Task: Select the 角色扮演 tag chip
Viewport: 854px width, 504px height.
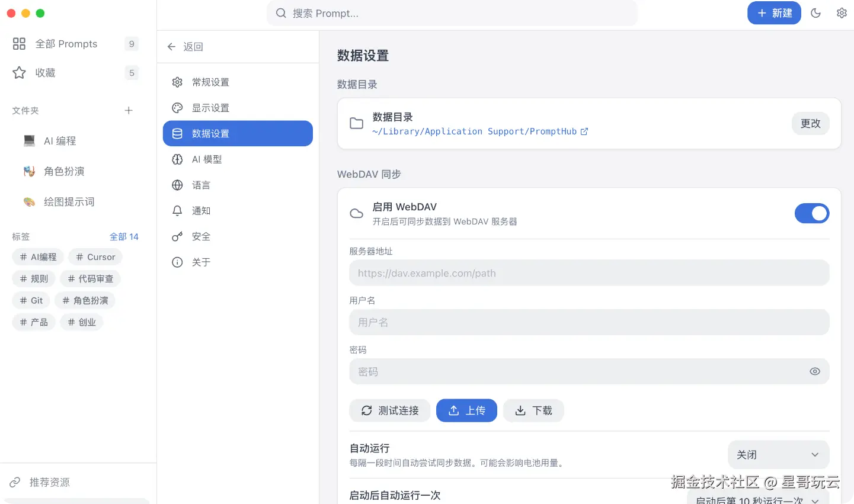Action: (x=85, y=300)
